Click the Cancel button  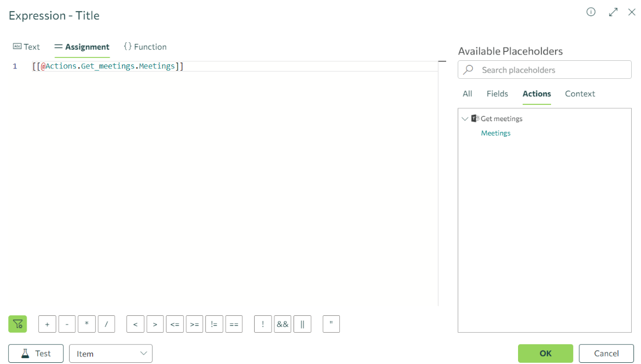606,354
